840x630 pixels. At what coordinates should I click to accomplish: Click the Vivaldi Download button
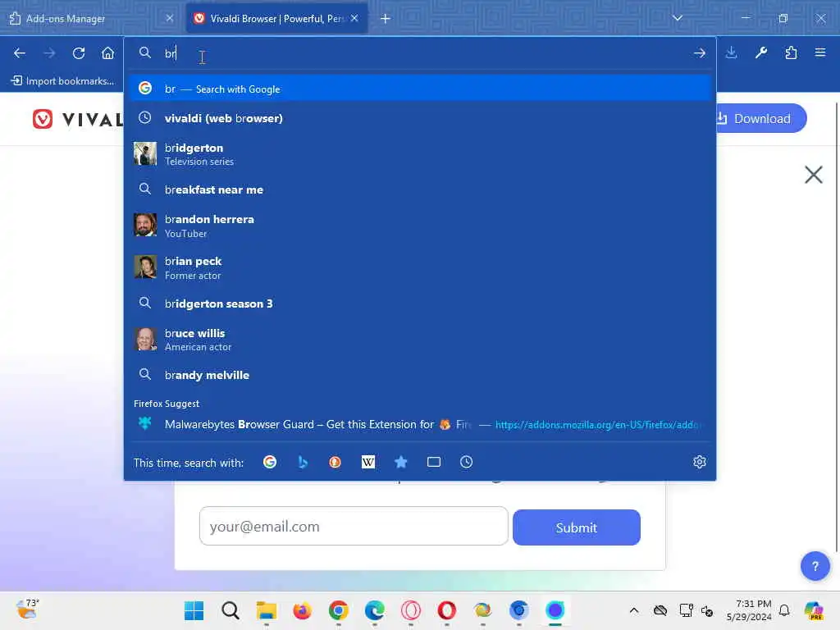pos(761,118)
